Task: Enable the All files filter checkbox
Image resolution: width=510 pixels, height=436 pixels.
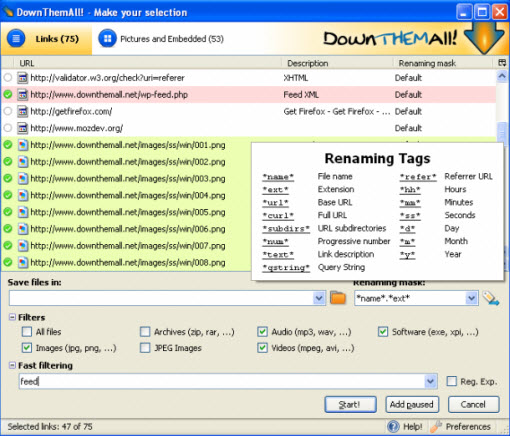Action: [x=27, y=332]
